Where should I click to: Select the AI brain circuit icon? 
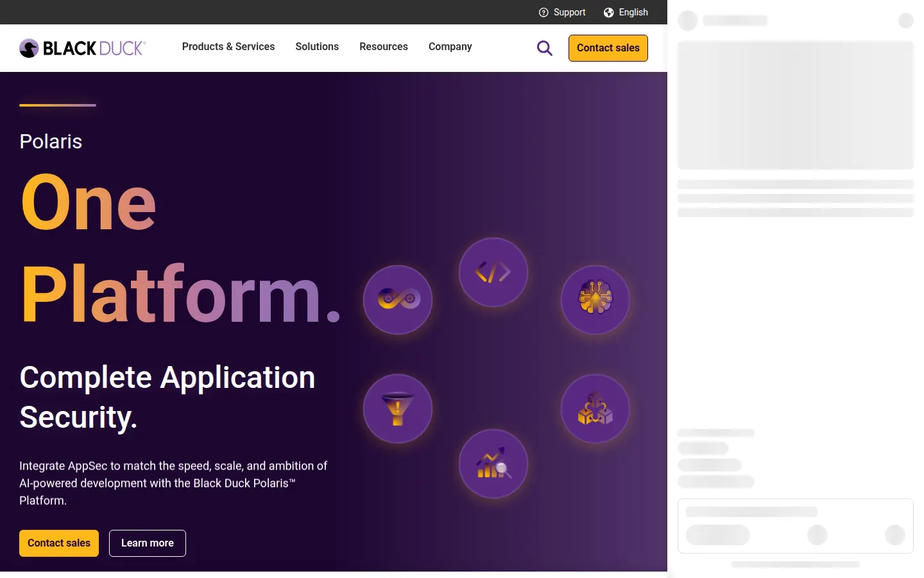(595, 299)
